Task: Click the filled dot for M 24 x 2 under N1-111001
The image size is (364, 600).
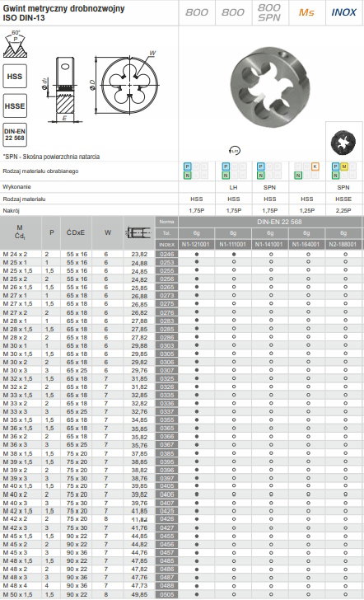Action: pyautogui.click(x=234, y=254)
